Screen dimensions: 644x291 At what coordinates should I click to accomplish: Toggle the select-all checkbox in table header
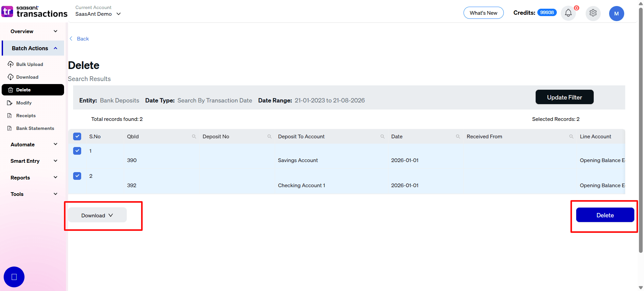[77, 136]
